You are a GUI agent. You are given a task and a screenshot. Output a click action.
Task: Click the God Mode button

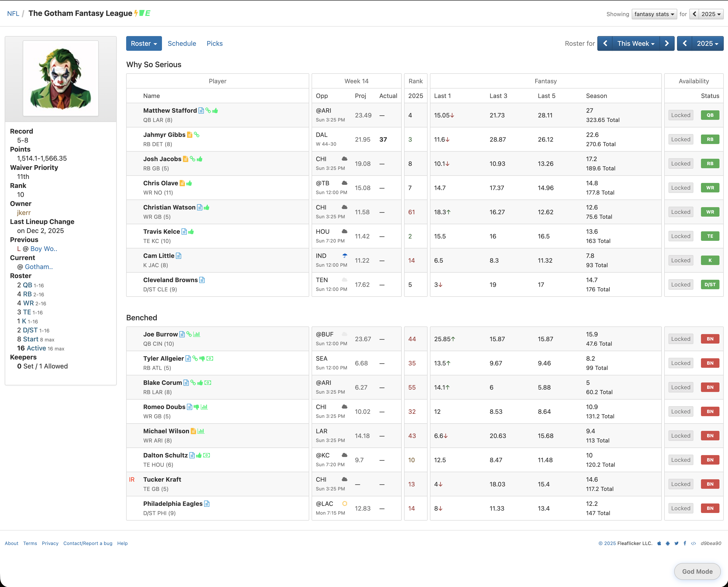(697, 571)
